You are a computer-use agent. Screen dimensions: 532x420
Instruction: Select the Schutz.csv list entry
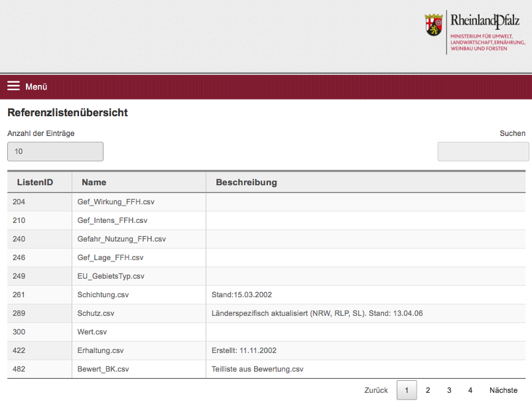click(96, 313)
